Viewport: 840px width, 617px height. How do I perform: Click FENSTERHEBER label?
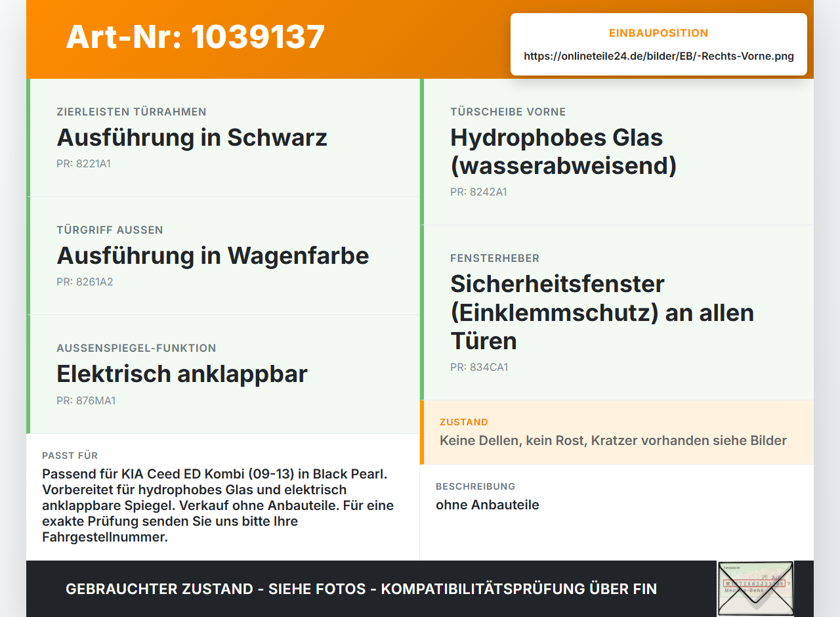(x=495, y=258)
